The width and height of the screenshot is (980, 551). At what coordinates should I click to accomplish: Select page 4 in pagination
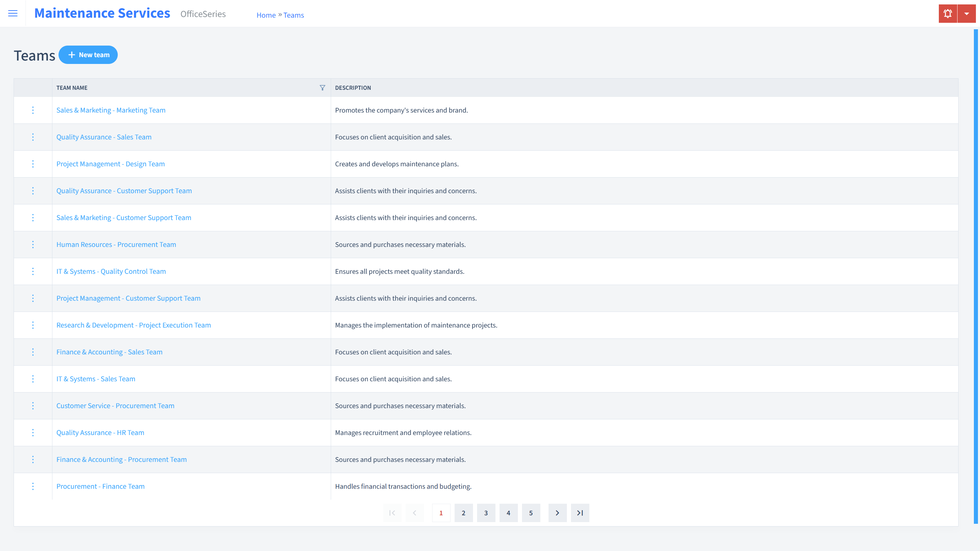509,513
